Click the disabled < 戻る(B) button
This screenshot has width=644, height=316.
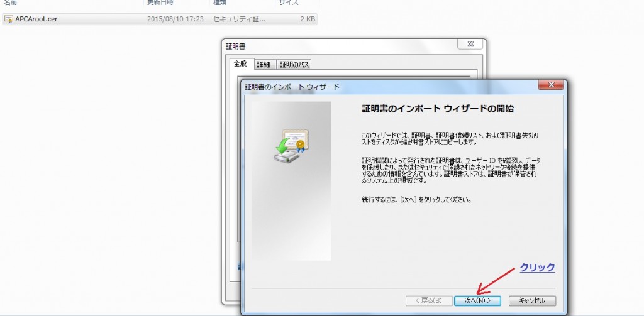(x=429, y=301)
